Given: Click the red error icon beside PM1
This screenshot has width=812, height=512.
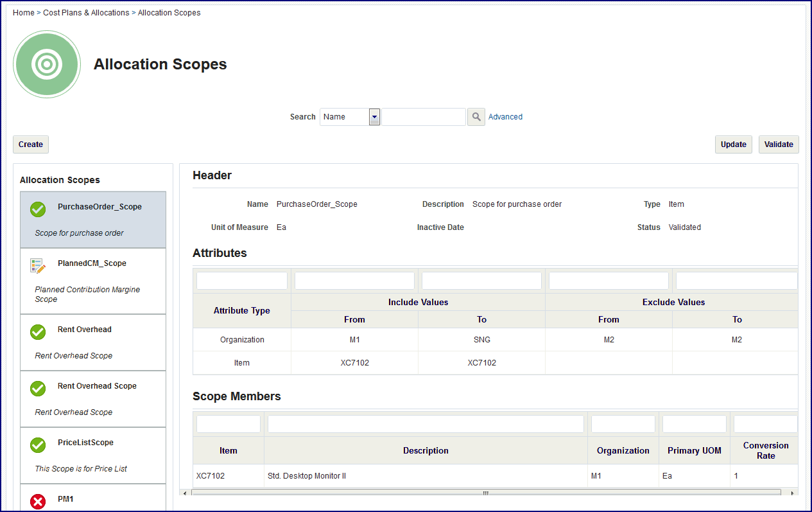Looking at the screenshot, I should tap(38, 502).
